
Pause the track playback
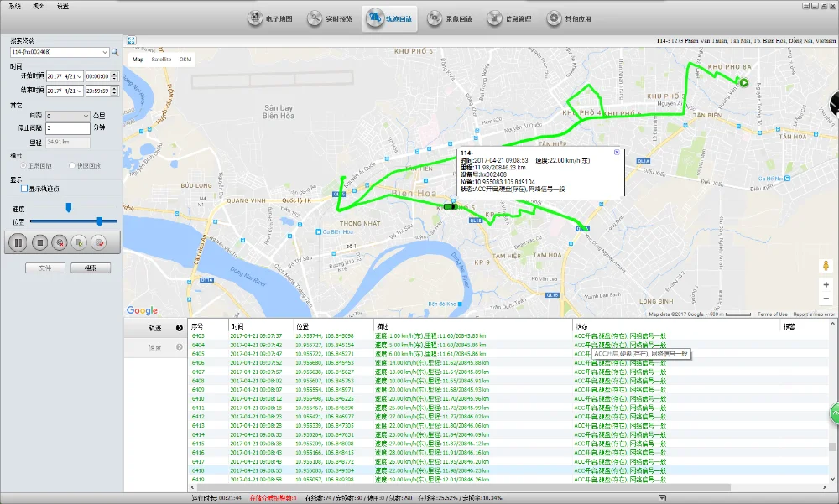click(18, 242)
